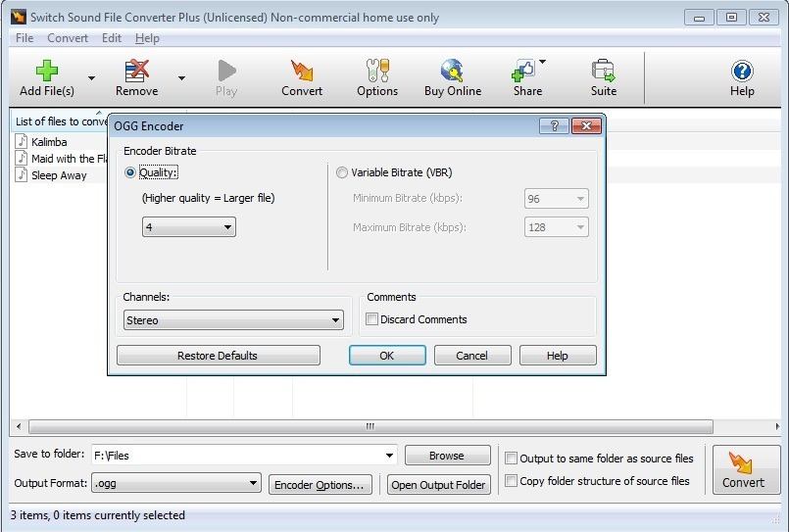789x532 pixels.
Task: Open the Channels Stereo dropdown
Action: click(x=233, y=319)
